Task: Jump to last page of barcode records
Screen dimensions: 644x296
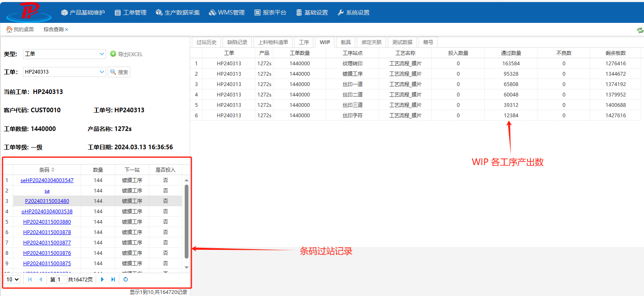Action: pos(113,279)
